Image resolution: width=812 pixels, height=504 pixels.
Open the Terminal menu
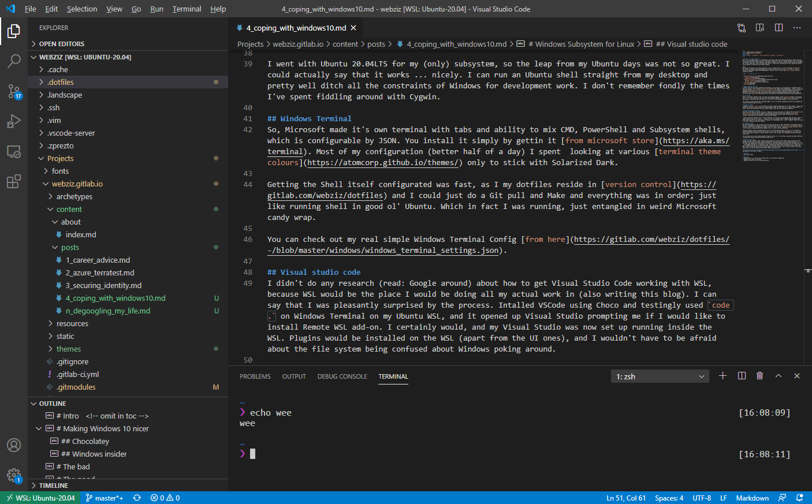tap(187, 9)
